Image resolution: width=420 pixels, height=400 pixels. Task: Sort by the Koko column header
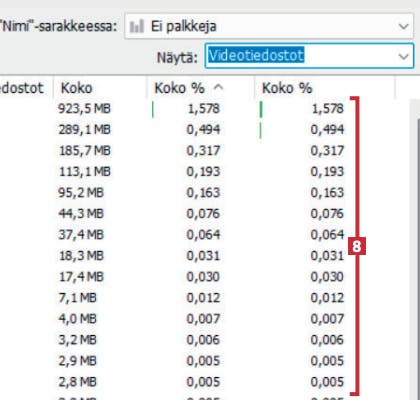tap(100, 88)
